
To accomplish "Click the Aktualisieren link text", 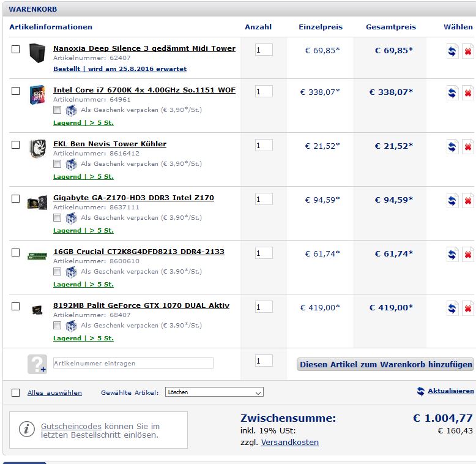I will pos(451,391).
